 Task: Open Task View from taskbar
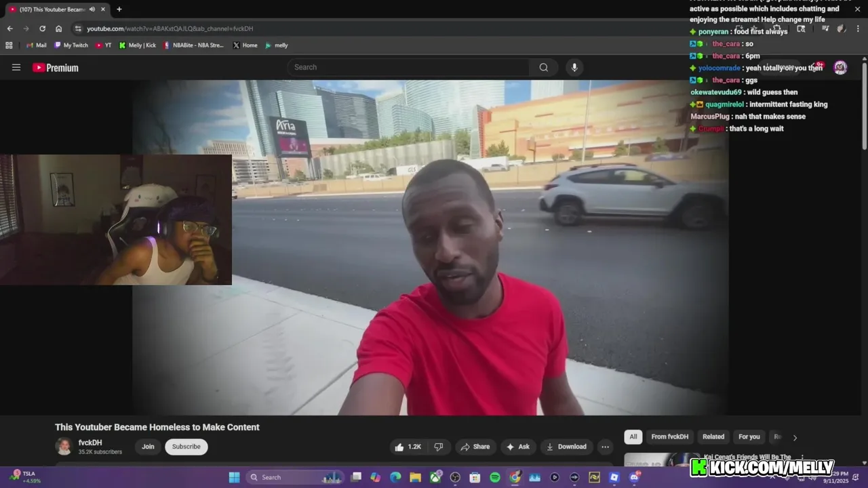356,477
